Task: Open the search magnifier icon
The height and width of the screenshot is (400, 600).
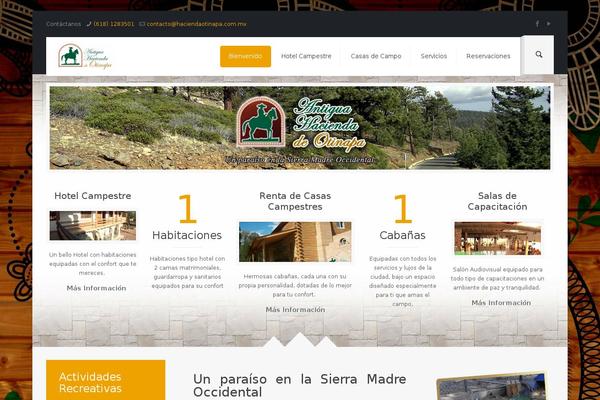Action: coord(539,54)
